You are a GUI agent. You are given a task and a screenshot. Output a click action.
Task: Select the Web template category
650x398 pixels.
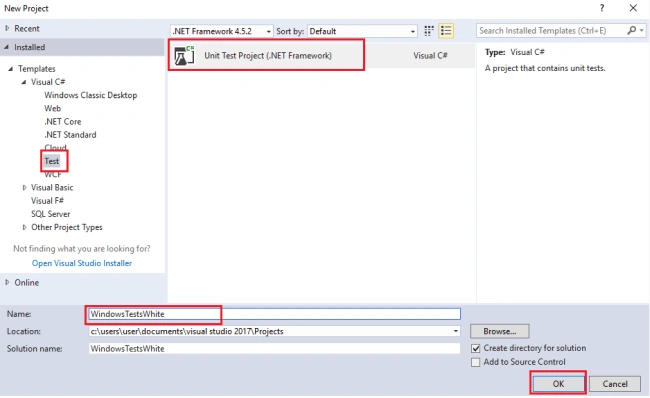point(52,108)
